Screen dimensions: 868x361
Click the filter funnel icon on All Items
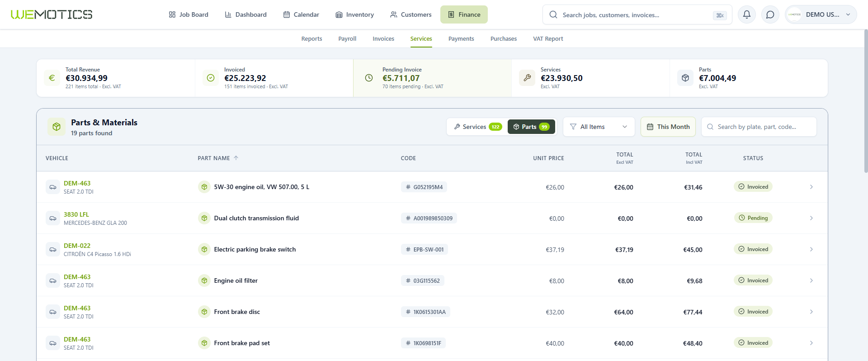click(x=573, y=127)
